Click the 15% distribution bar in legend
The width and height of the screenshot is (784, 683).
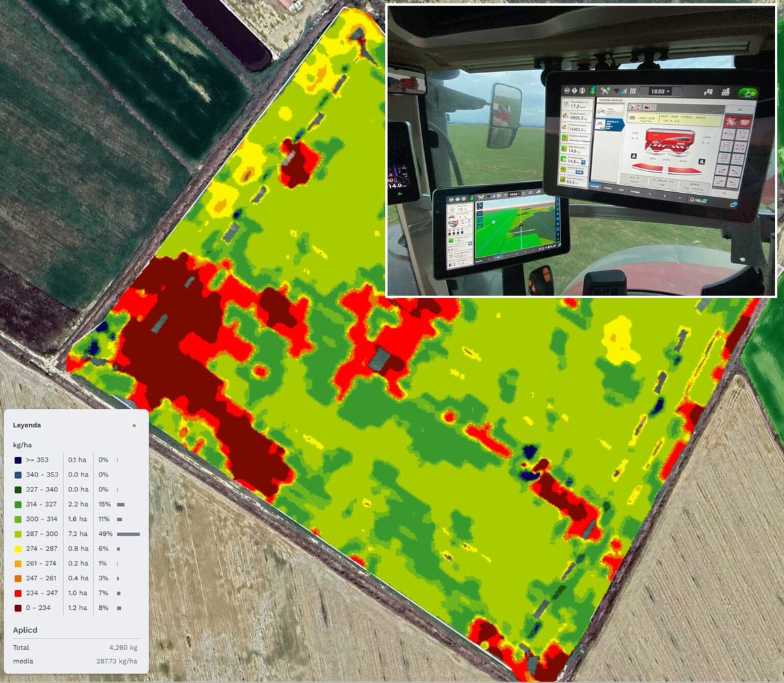[x=120, y=505]
